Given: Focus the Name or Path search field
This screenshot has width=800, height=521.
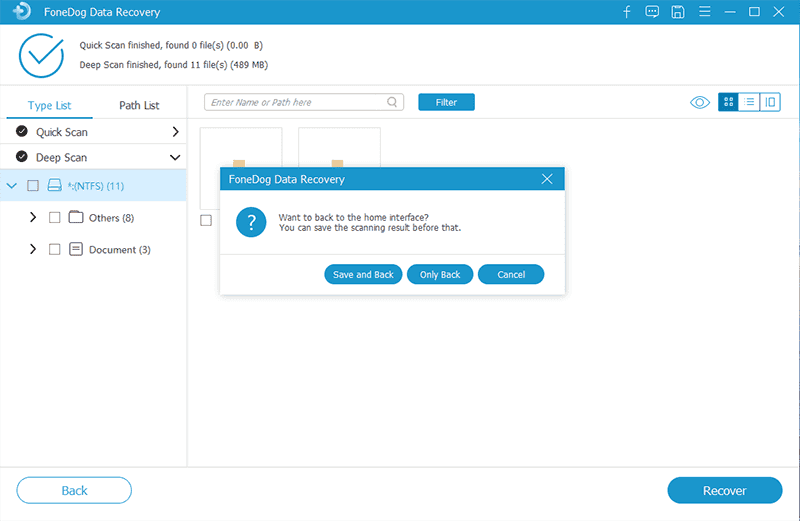Looking at the screenshot, I should click(x=304, y=102).
